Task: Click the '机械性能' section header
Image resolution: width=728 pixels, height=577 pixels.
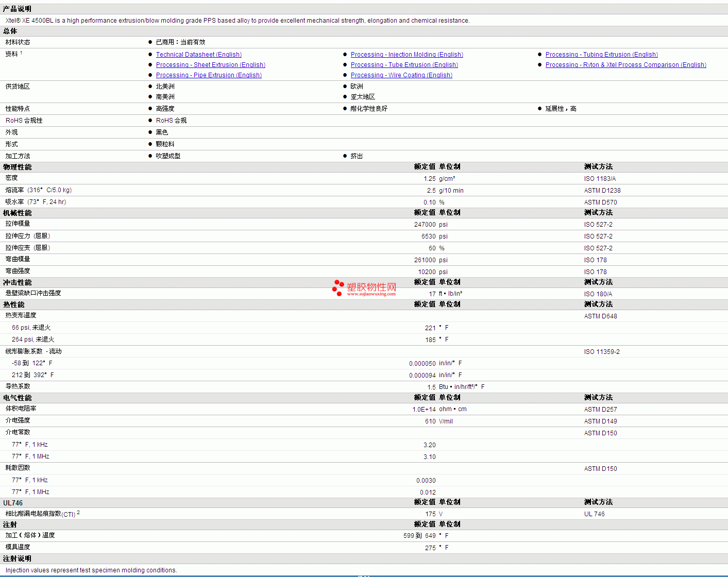Action: 17,213
